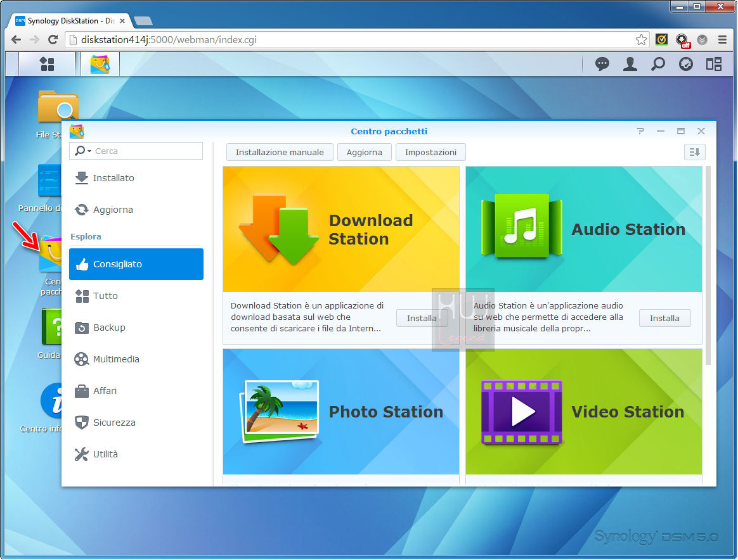Go forward in browser history
Screen dimensions: 738x560
[x=34, y=39]
